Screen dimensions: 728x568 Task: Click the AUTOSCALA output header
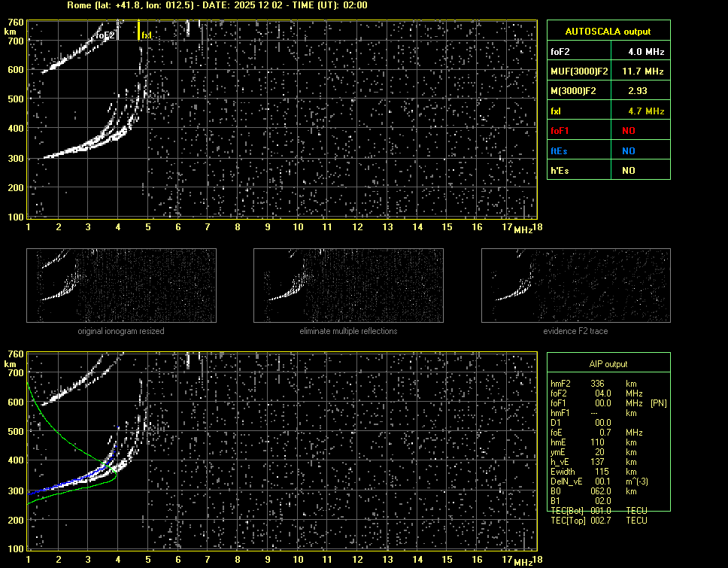point(608,32)
